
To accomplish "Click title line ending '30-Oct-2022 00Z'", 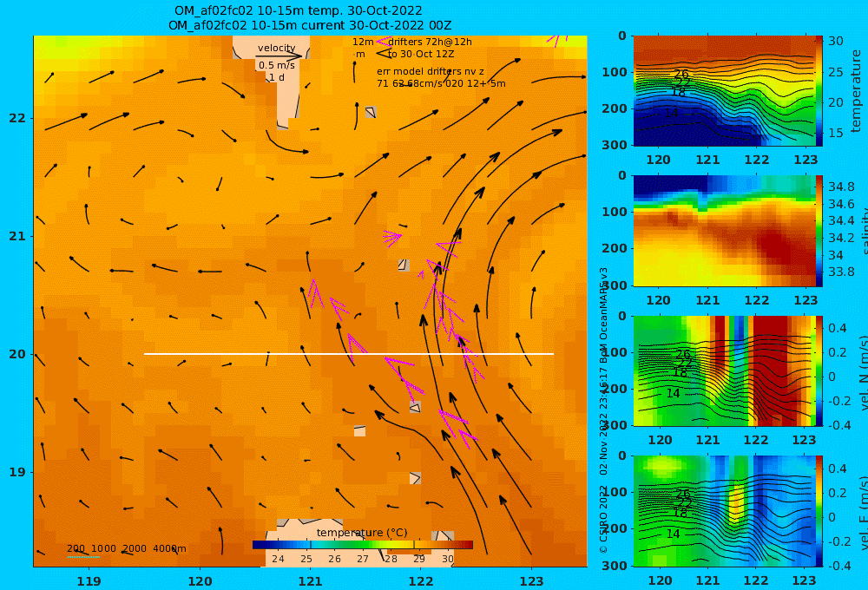I will [x=310, y=25].
